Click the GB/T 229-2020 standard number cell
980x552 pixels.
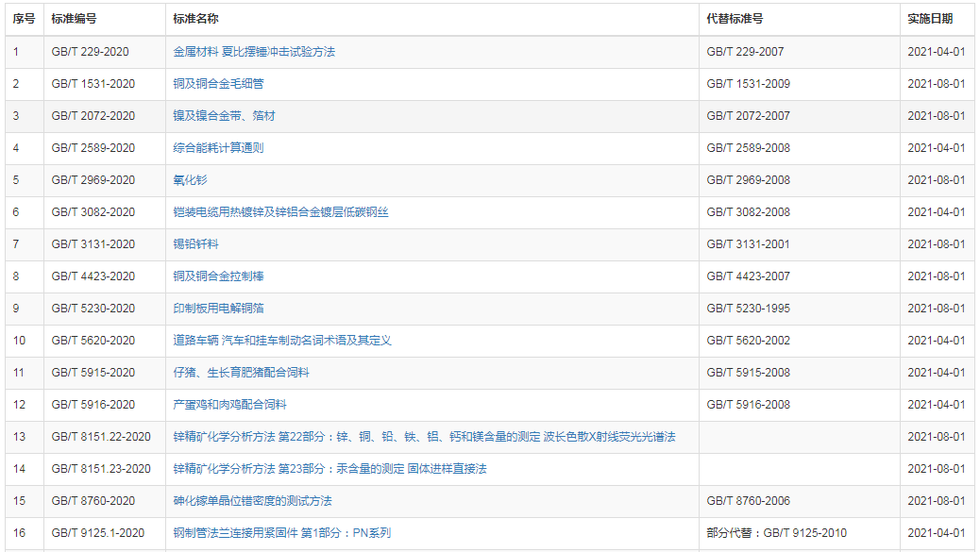click(90, 52)
